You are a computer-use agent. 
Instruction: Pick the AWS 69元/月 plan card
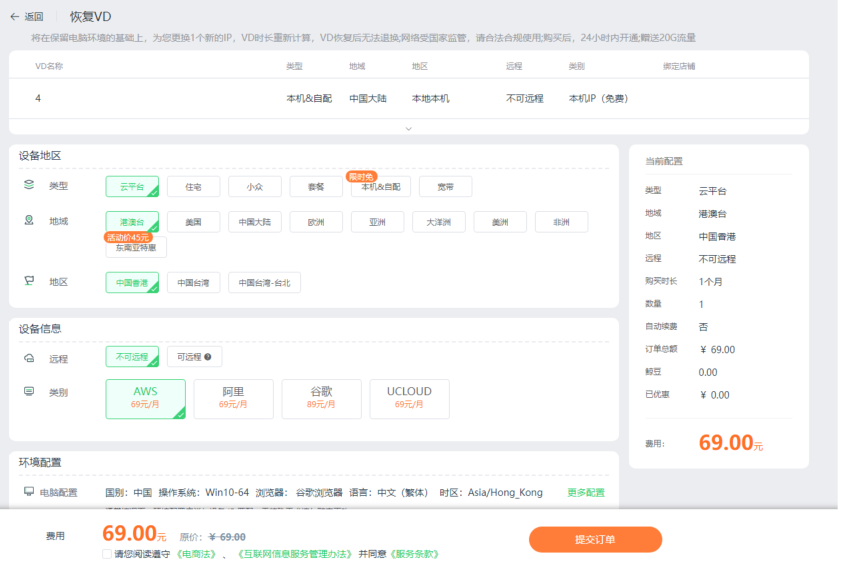pyautogui.click(x=146, y=399)
